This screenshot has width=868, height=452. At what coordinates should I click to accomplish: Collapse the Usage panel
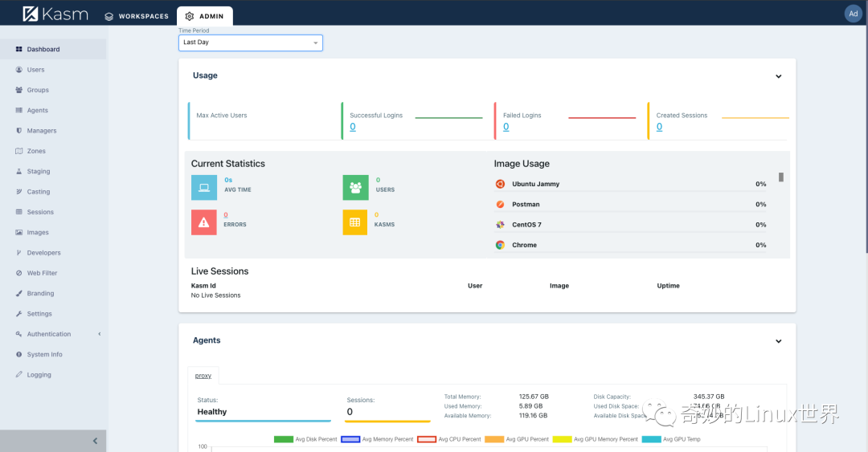coord(778,76)
